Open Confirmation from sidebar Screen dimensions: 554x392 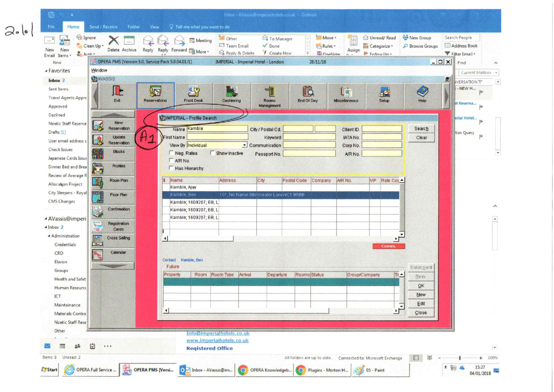coord(113,211)
